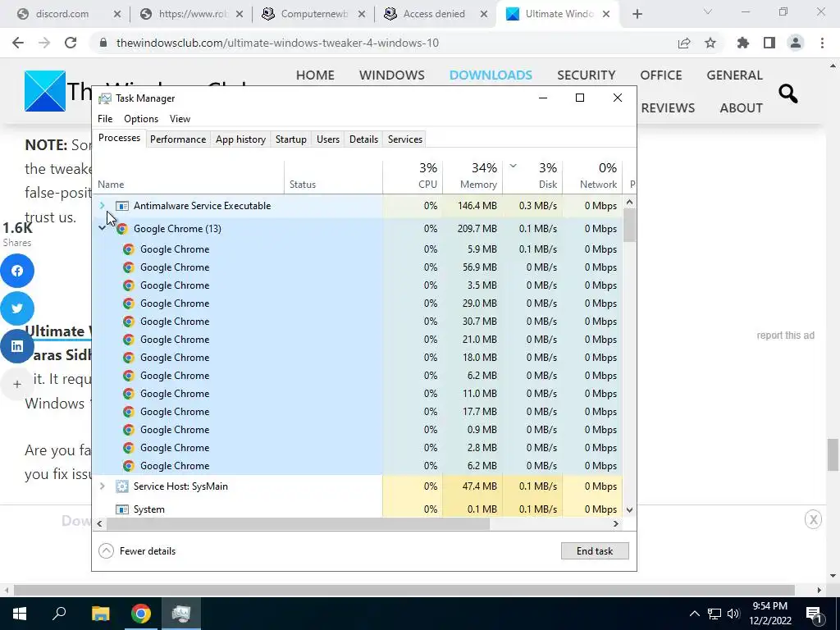Open the SECURITY site menu link

coord(586,75)
